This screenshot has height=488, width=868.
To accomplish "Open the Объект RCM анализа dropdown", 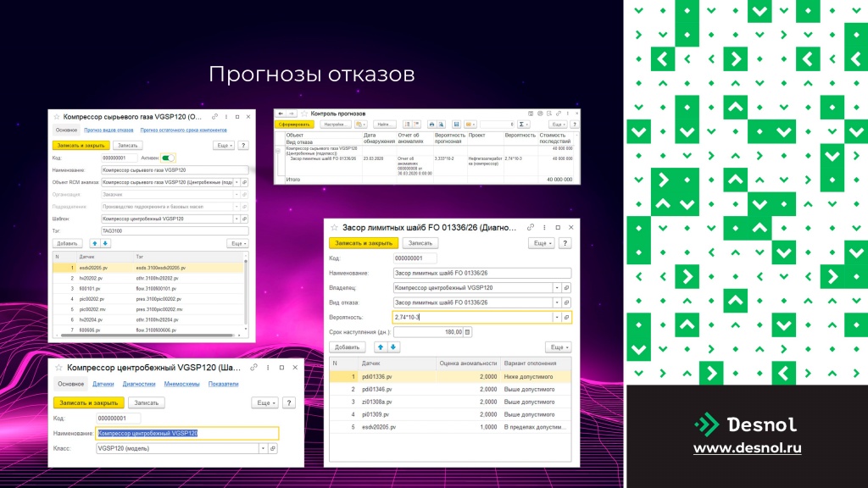I will coord(237,182).
